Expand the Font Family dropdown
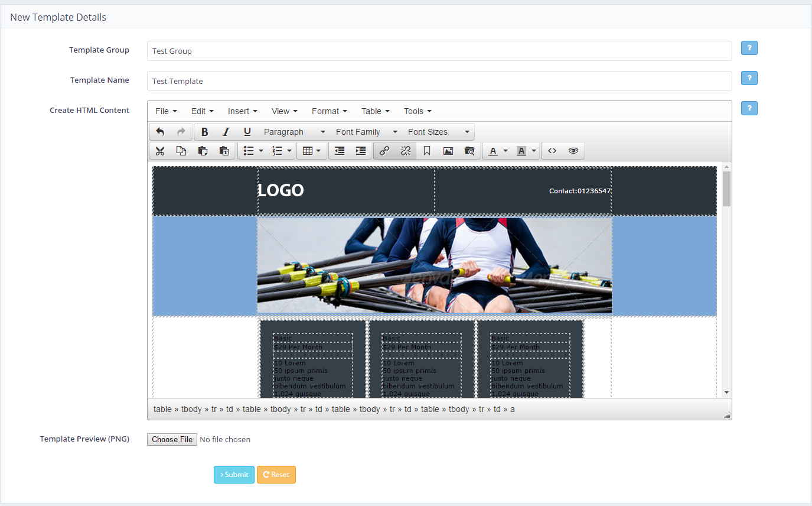 pyautogui.click(x=366, y=132)
